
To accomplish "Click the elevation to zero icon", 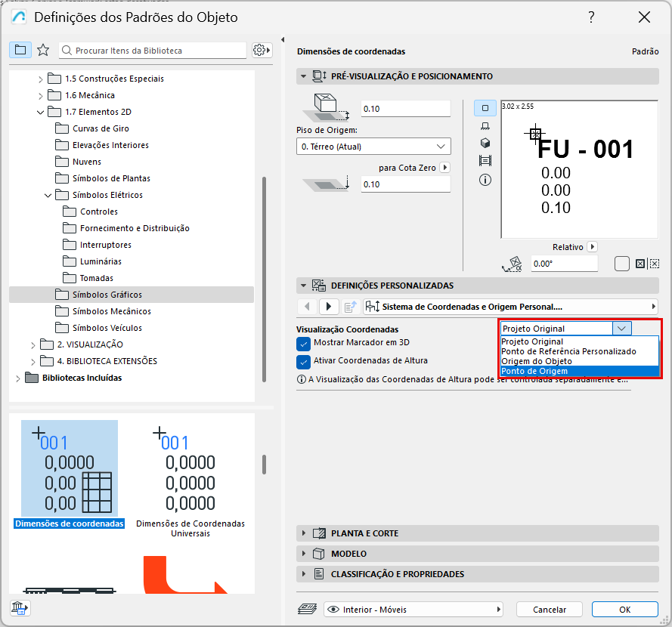I will coord(327,184).
